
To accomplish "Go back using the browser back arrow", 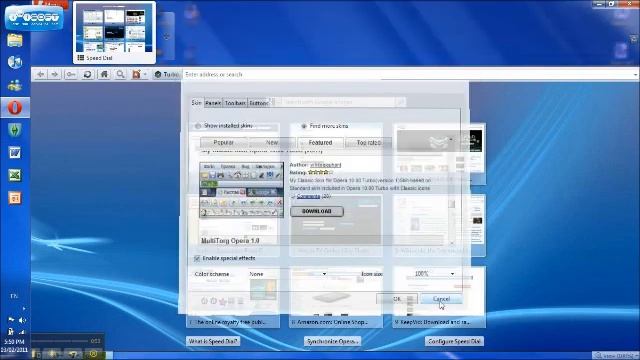I will tap(40, 74).
